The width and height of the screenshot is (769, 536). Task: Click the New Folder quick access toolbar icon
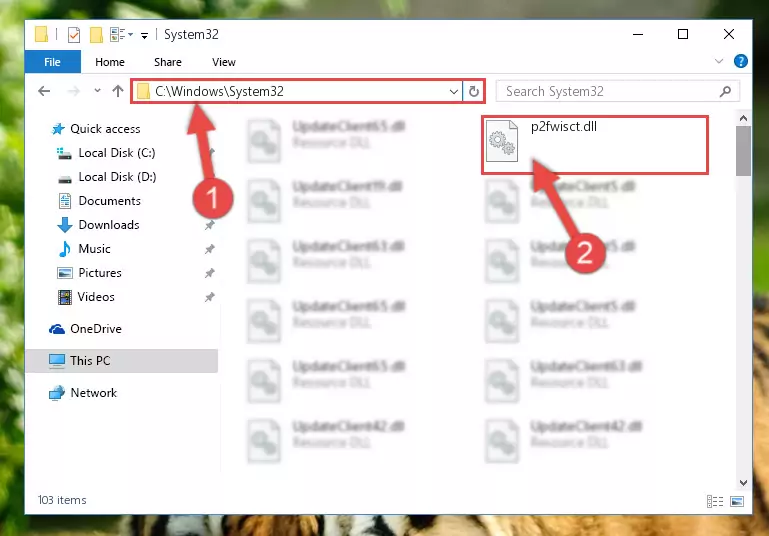click(96, 35)
